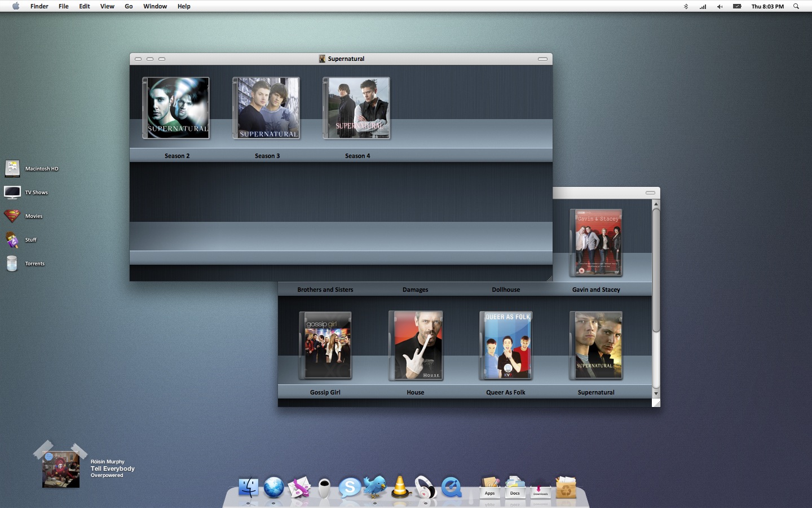
Task: Open the Go menu
Action: pyautogui.click(x=129, y=6)
